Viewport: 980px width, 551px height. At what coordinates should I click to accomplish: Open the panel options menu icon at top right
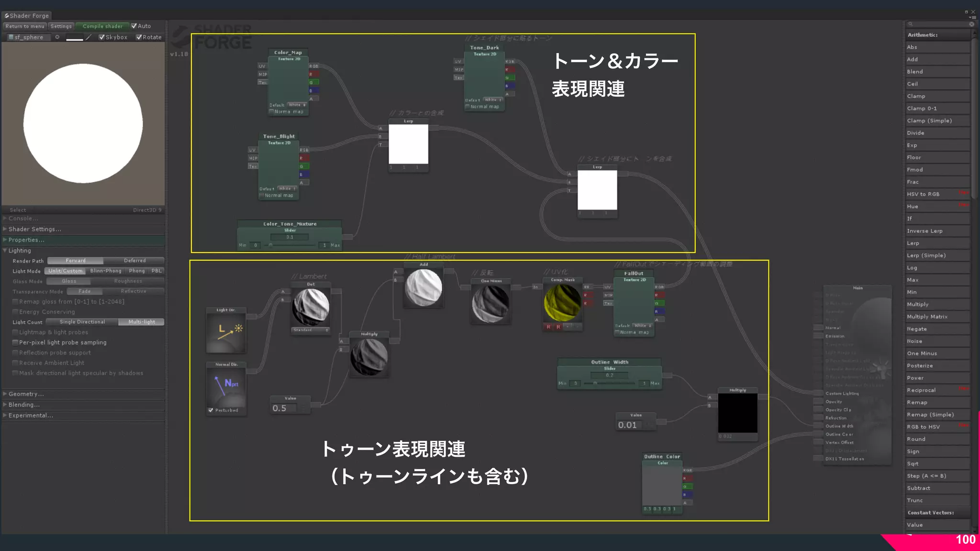click(973, 17)
